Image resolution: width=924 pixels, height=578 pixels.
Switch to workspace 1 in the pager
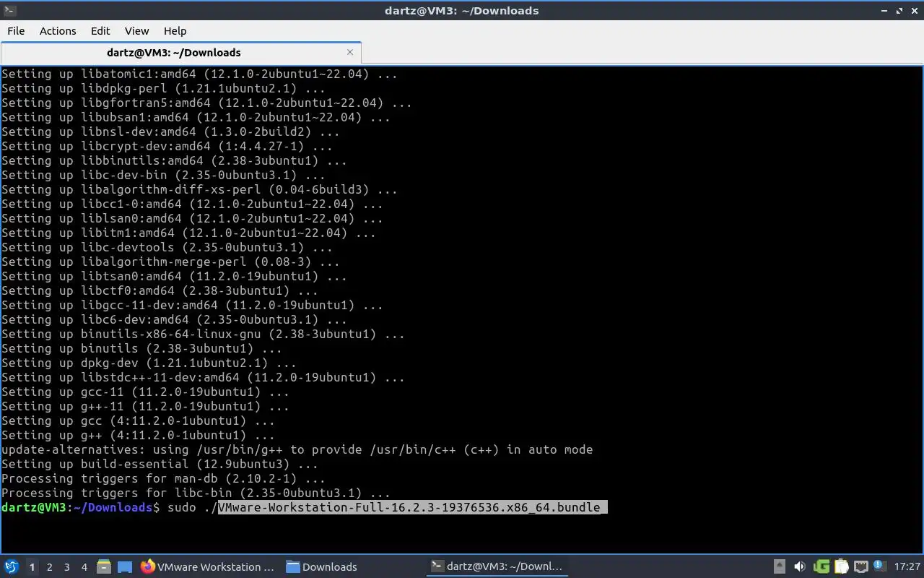click(x=32, y=567)
